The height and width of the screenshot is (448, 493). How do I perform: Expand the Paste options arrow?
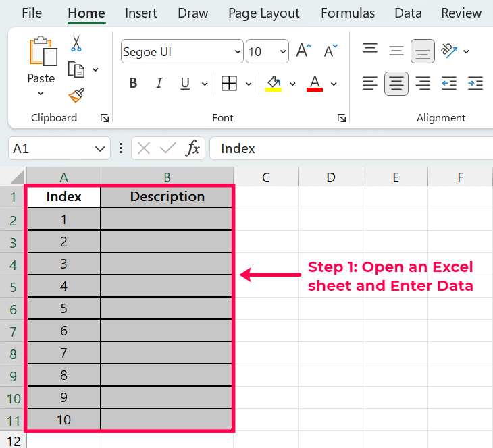tap(41, 93)
